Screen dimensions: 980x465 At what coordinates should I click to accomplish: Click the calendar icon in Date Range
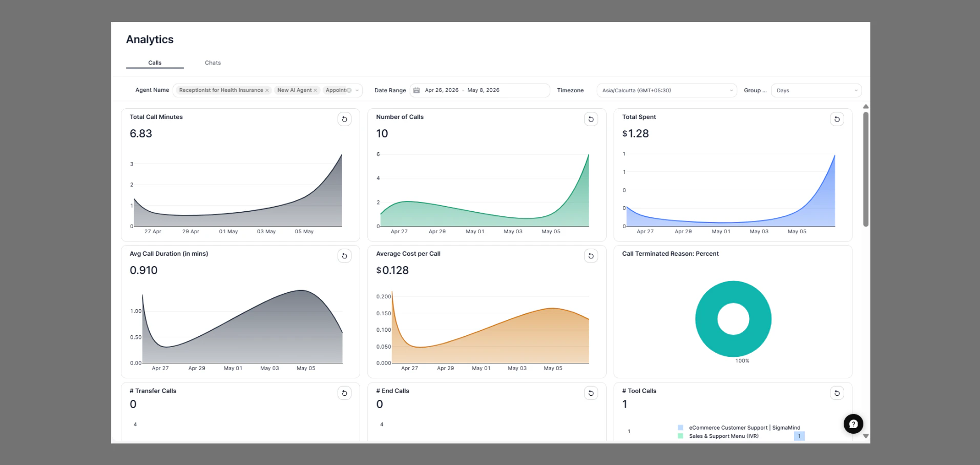[416, 90]
